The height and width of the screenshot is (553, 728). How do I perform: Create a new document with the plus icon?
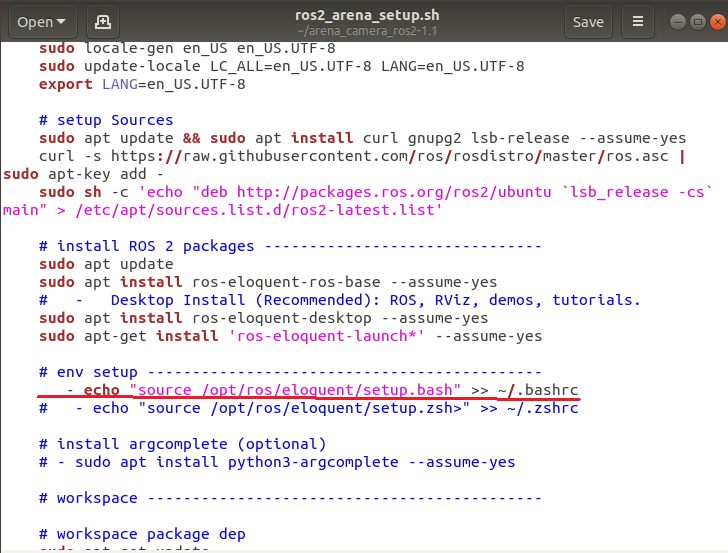click(x=102, y=21)
